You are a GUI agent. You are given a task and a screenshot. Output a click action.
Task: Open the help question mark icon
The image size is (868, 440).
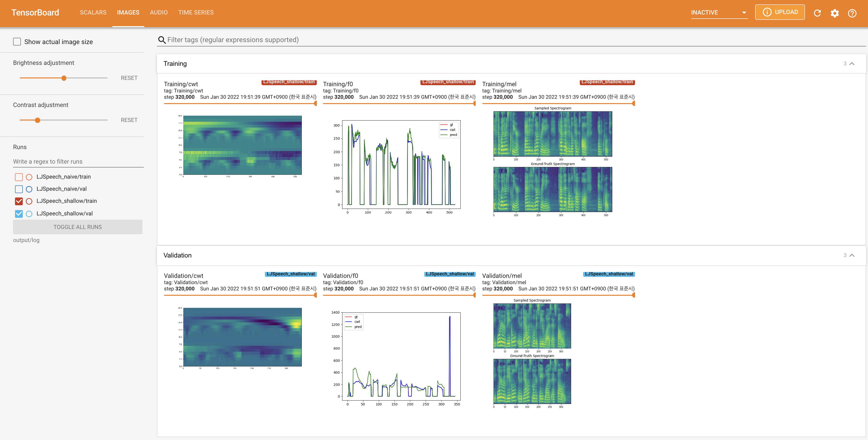click(x=852, y=13)
